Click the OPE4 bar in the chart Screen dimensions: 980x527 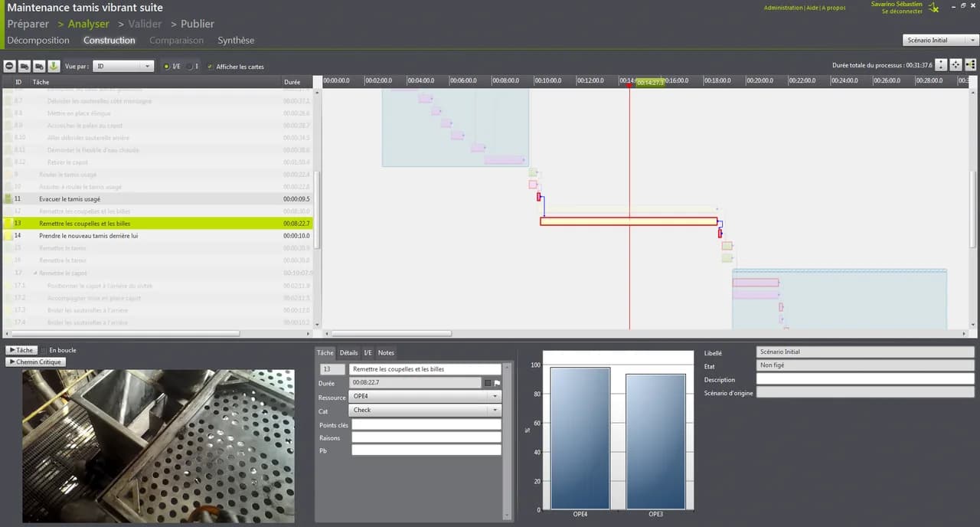point(580,438)
